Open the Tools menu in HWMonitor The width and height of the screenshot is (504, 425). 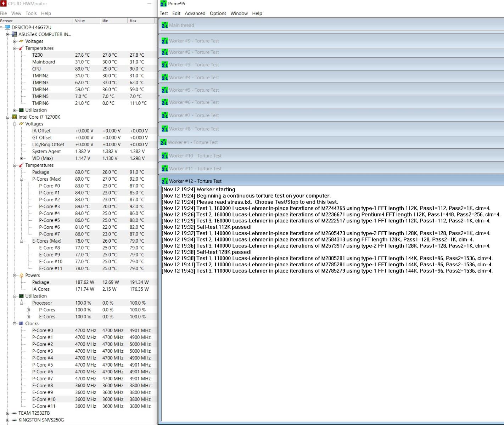pyautogui.click(x=31, y=13)
